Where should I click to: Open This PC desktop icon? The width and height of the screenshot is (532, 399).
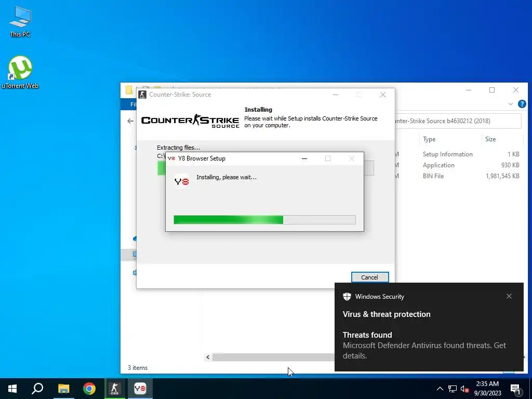coord(20,22)
